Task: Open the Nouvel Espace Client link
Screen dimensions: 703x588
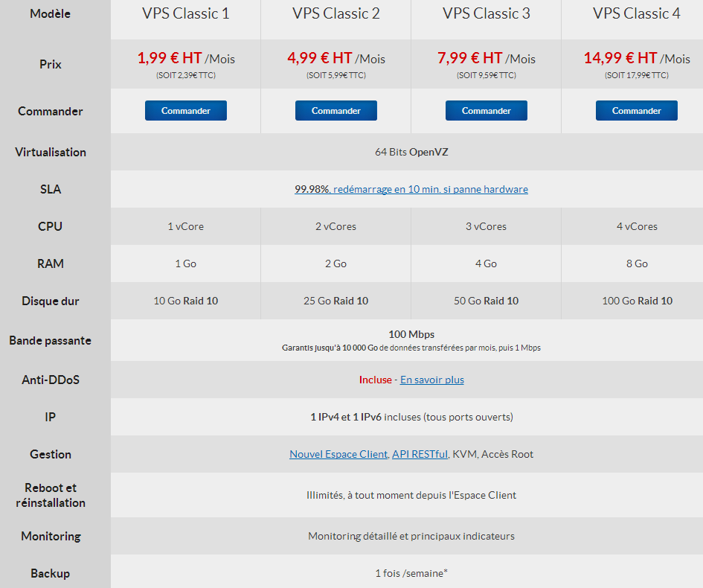Action: (x=338, y=454)
